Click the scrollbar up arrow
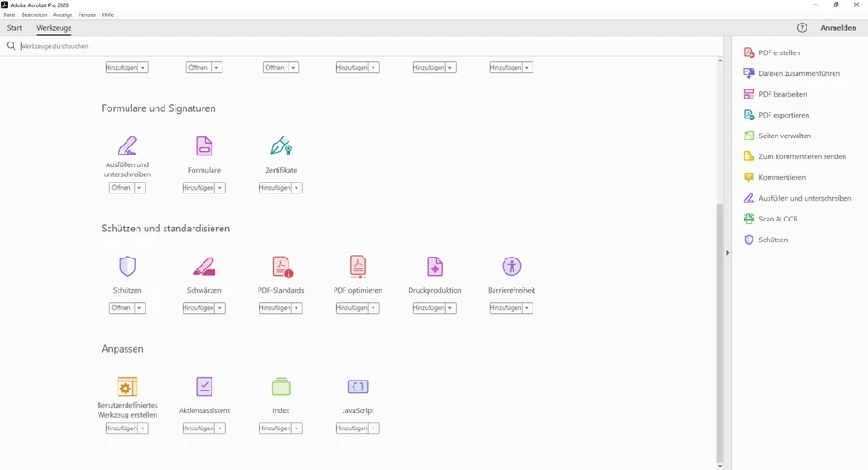This screenshot has height=470, width=868. click(720, 61)
